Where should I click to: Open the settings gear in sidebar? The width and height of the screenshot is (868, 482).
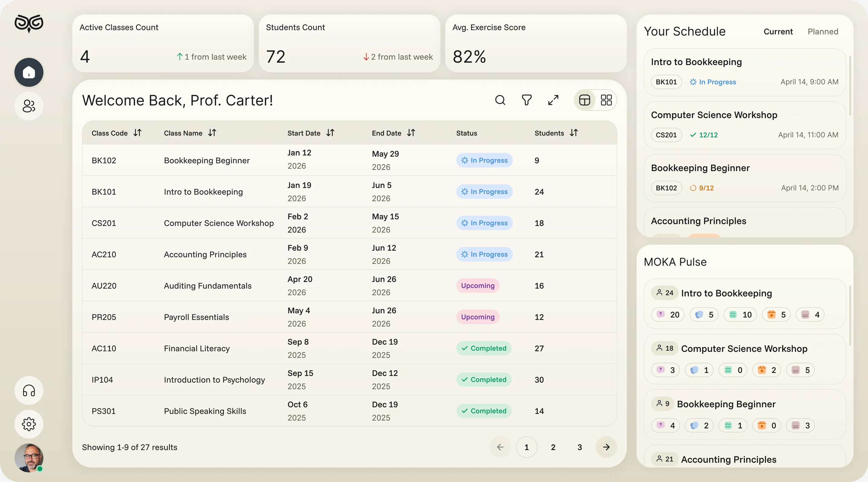29,424
